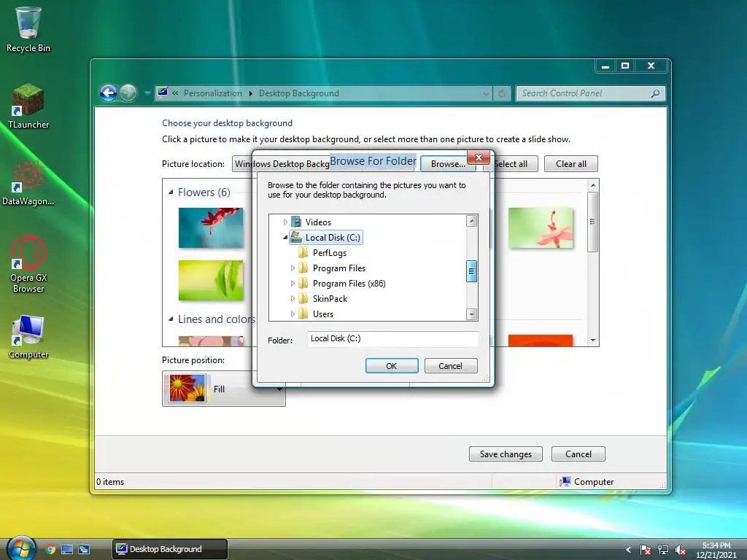The image size is (747, 560).
Task: Select the green leaf wallpaper thumbnail
Action: coord(211,280)
